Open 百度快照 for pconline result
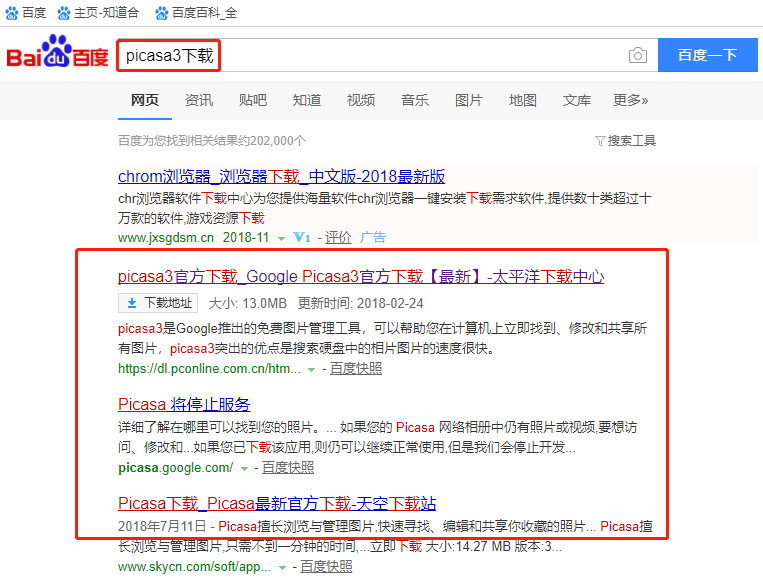This screenshot has height=578, width=763. click(x=356, y=369)
